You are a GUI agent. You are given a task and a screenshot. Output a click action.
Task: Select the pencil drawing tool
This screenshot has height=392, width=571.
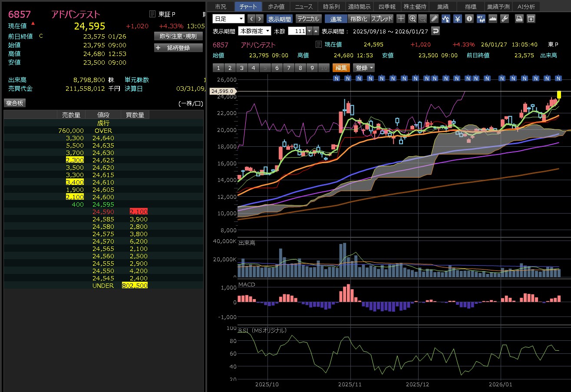[434, 19]
